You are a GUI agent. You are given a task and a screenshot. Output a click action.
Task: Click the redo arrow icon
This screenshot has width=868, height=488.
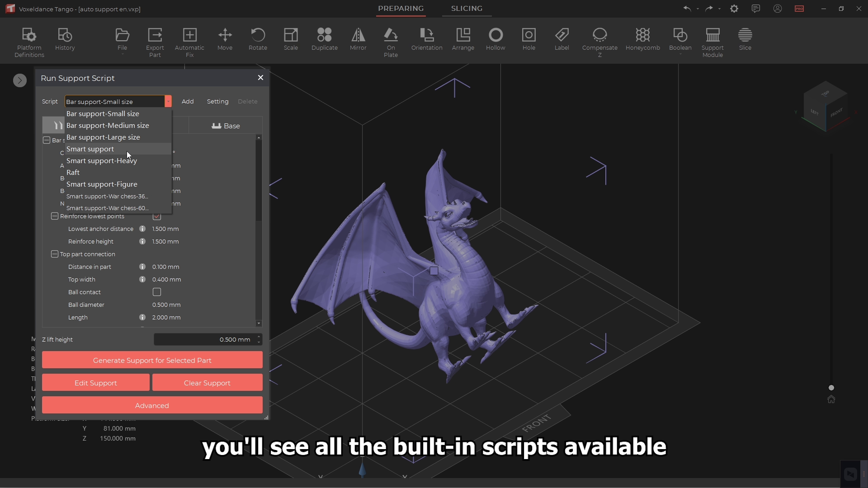coord(709,9)
